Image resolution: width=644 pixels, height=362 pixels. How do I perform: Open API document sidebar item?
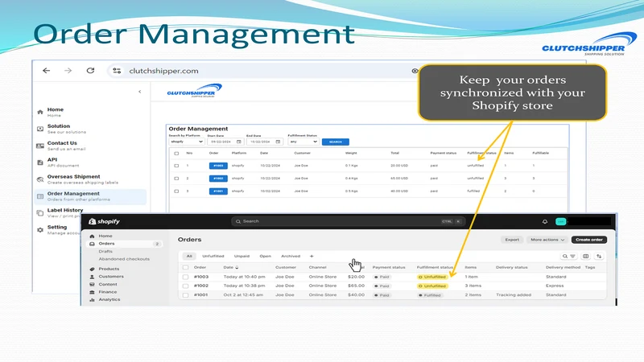pos(63,162)
